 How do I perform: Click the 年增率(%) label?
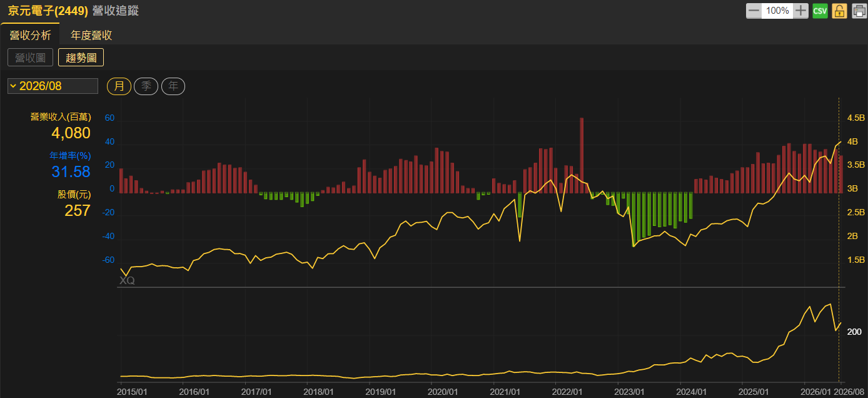pos(71,155)
